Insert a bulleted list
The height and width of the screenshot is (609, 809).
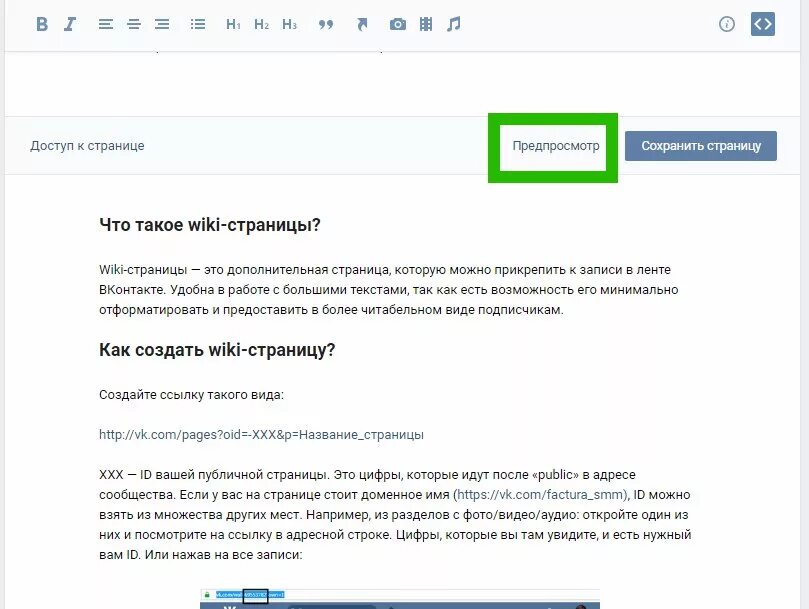point(198,24)
